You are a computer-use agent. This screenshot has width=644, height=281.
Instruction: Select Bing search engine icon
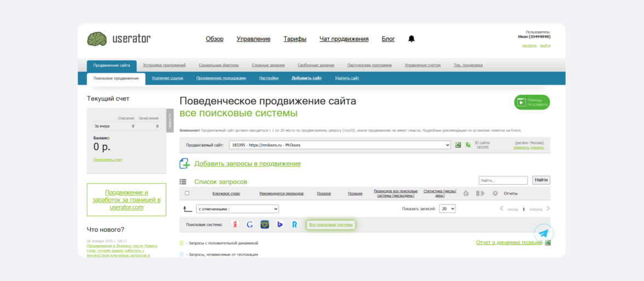click(x=280, y=225)
